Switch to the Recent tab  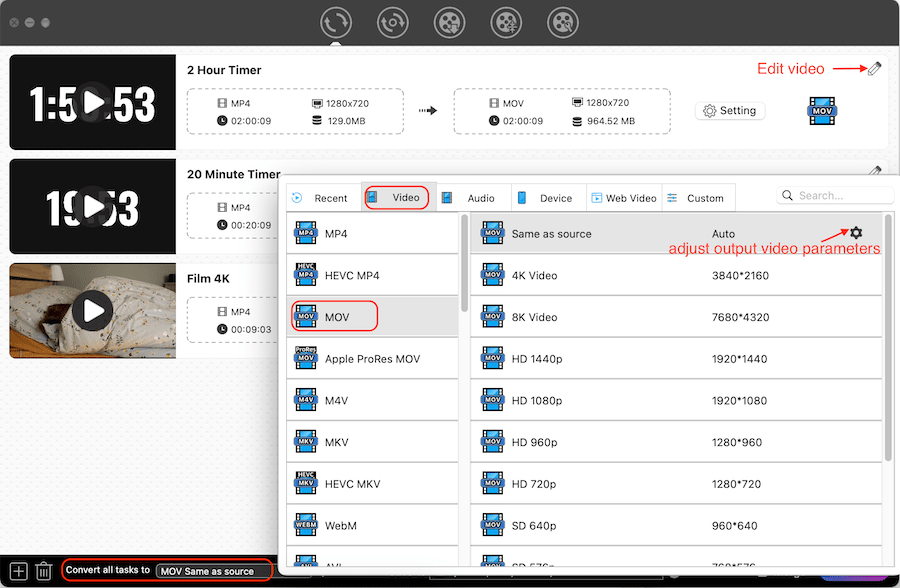[324, 198]
